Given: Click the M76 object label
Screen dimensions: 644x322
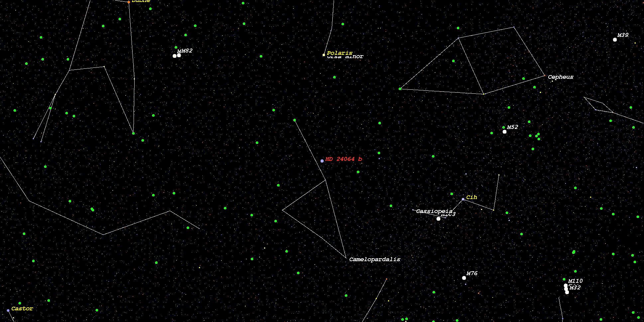Looking at the screenshot, I should coord(472,273).
